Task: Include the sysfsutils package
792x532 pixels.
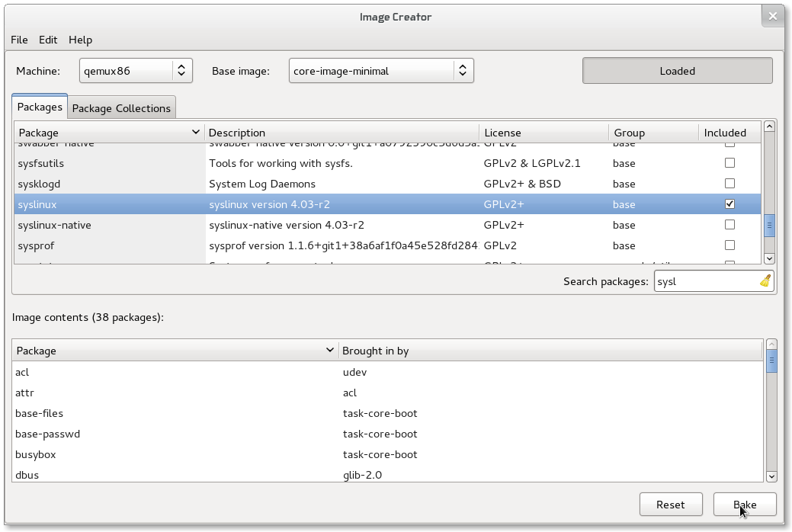Action: (x=729, y=163)
